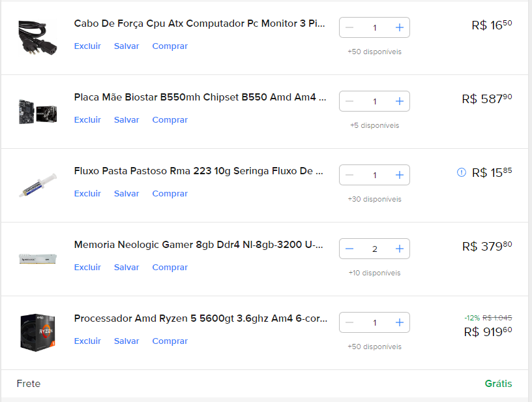Decrease quantity of Placa Mãe Biostar
The image size is (532, 402).
[x=349, y=101]
